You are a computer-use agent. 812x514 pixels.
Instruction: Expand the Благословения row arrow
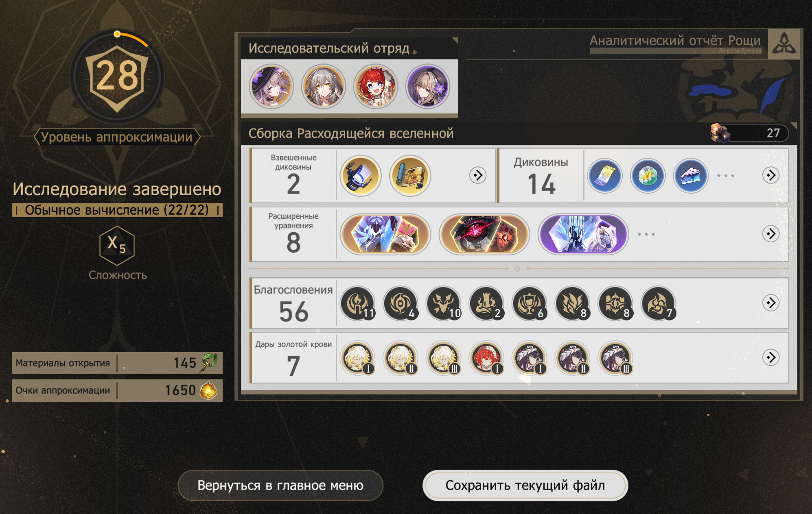click(771, 303)
